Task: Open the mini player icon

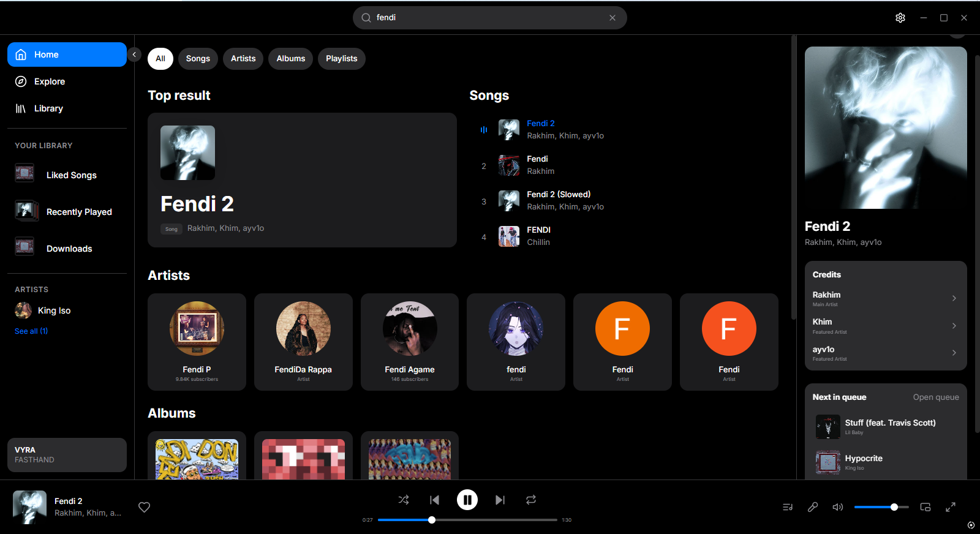Action: point(925,507)
